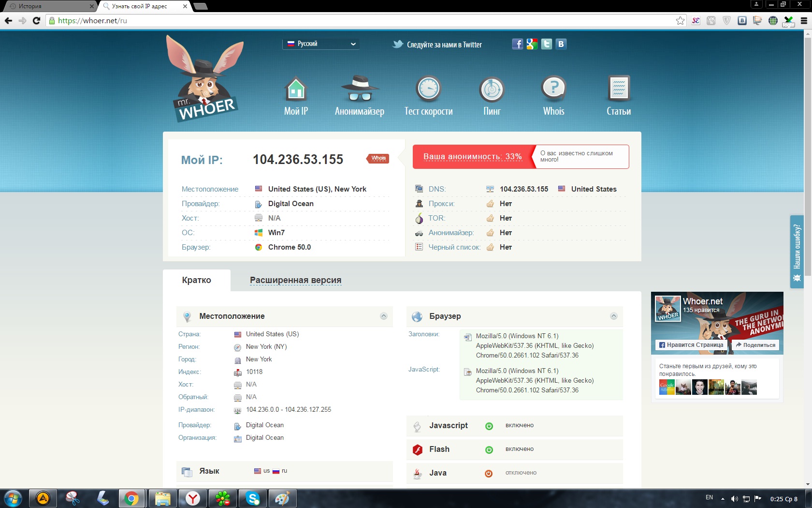
Task: Click the IP range 104.236.0.0 - 104.236.127.255
Action: [x=289, y=410]
